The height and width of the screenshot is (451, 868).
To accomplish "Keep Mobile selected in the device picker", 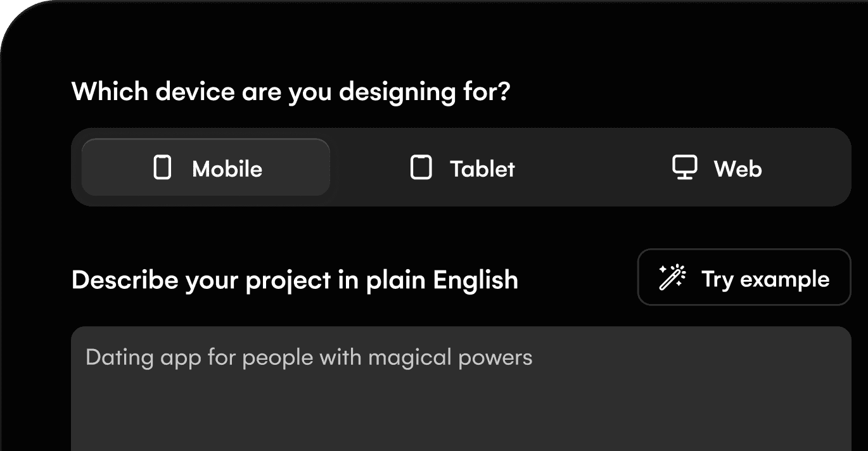I will point(205,167).
